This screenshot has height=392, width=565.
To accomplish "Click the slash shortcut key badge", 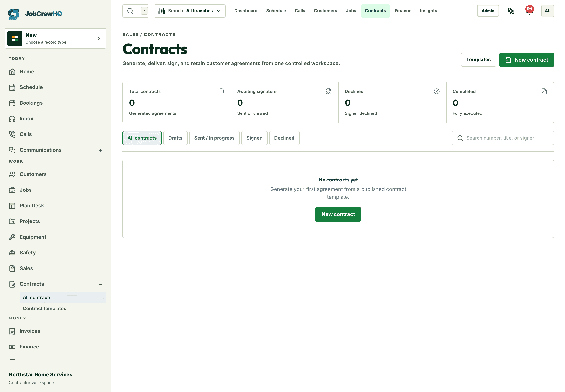I will point(144,11).
